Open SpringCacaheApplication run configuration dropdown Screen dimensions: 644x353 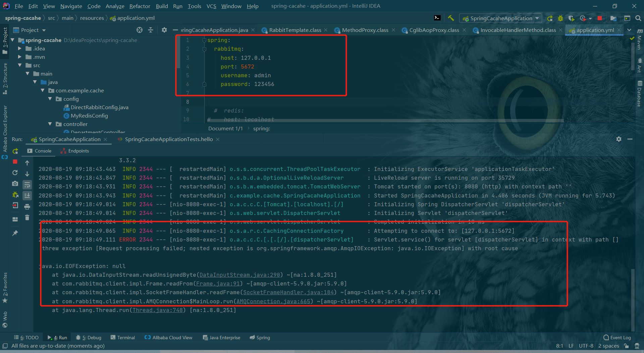click(x=501, y=18)
